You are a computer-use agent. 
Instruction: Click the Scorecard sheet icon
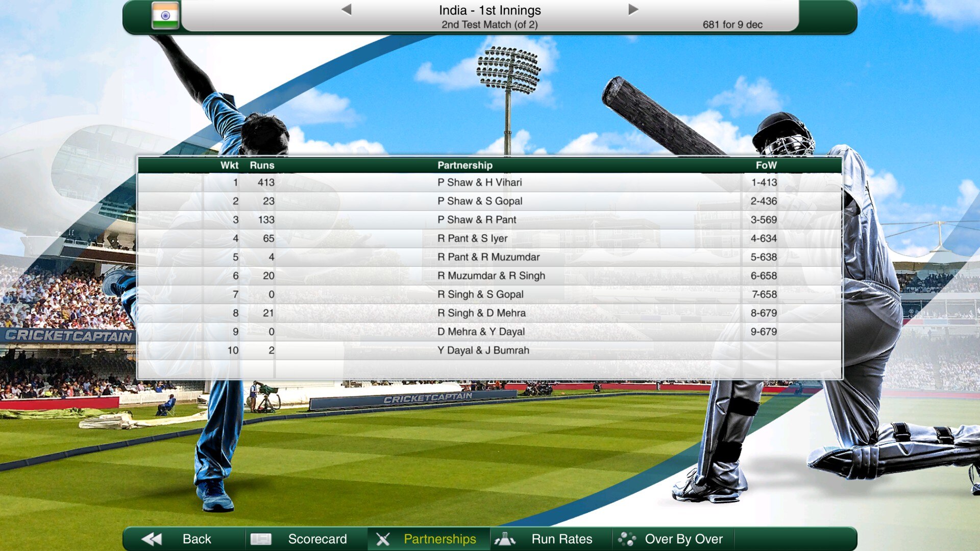pos(261,539)
